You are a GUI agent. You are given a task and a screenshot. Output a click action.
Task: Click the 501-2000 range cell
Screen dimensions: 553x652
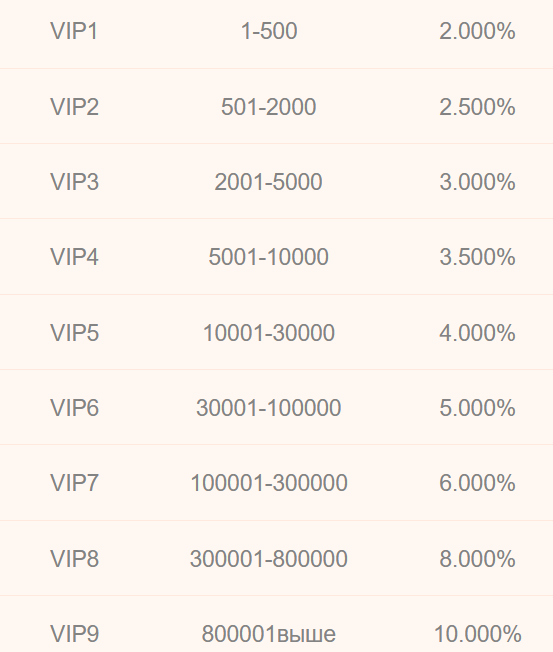click(x=269, y=107)
